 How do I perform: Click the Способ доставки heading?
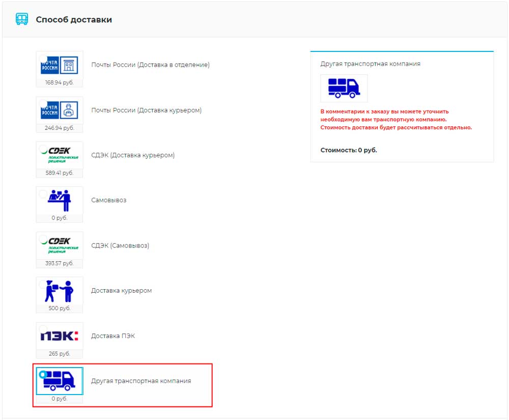click(74, 19)
